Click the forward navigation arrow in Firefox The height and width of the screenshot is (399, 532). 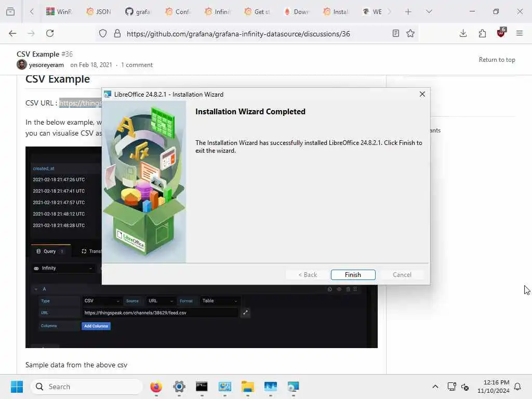(x=31, y=33)
